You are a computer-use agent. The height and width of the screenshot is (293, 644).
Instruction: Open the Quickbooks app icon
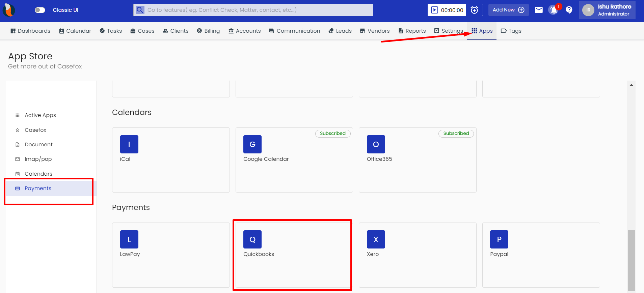(x=252, y=239)
